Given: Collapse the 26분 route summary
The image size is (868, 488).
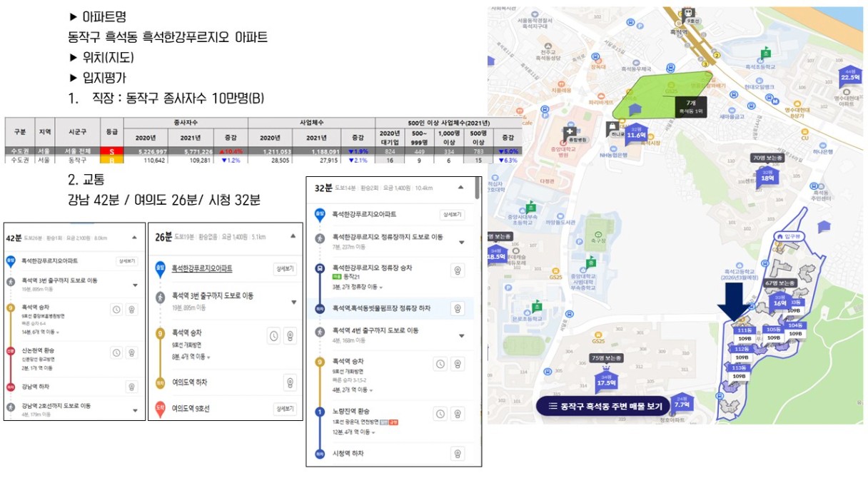Looking at the screenshot, I should click(x=293, y=236).
